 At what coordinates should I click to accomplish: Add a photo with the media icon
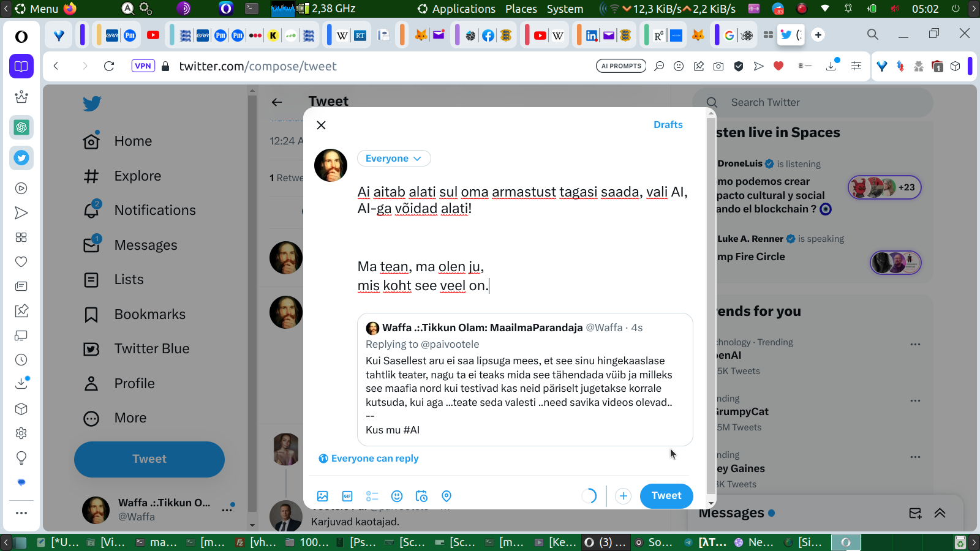[323, 496]
